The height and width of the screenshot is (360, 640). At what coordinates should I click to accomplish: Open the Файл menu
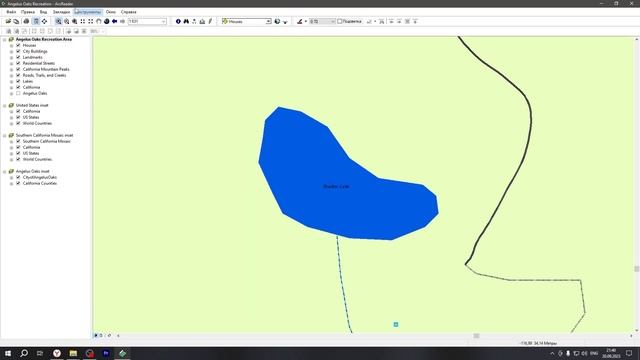pyautogui.click(x=11, y=12)
